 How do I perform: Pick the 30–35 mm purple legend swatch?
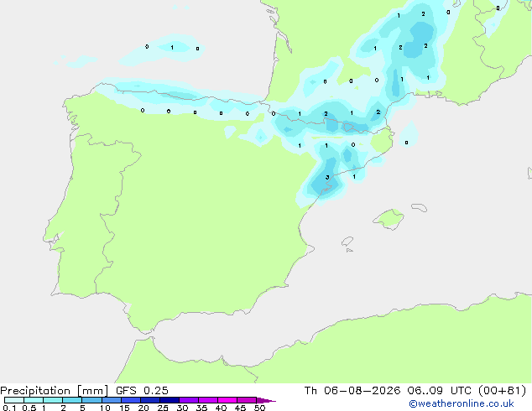click(x=189, y=400)
